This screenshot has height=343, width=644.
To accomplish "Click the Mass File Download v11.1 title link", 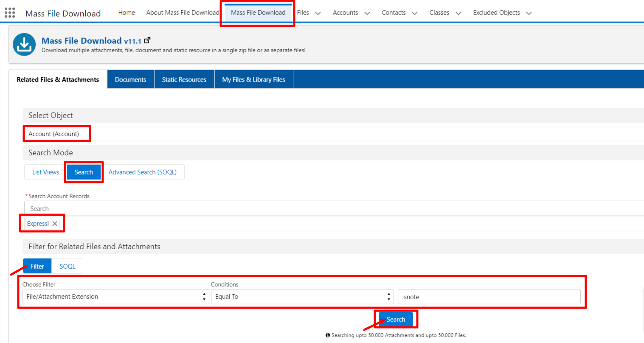I will (91, 41).
